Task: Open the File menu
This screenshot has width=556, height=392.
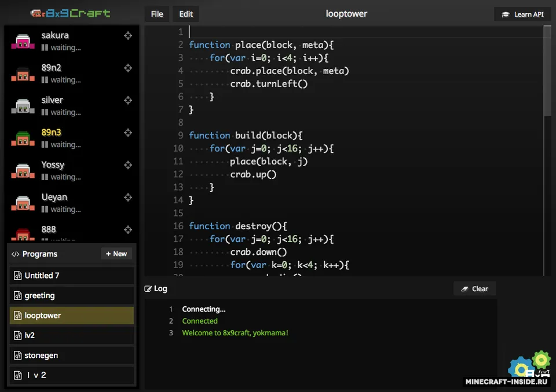Action: pyautogui.click(x=157, y=14)
